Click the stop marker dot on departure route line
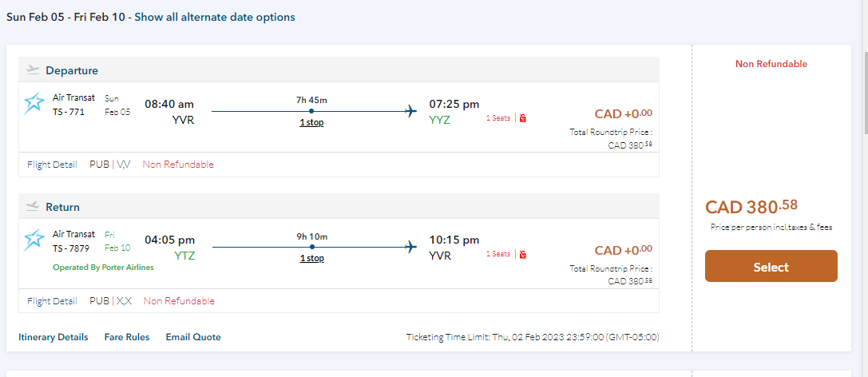 point(311,111)
